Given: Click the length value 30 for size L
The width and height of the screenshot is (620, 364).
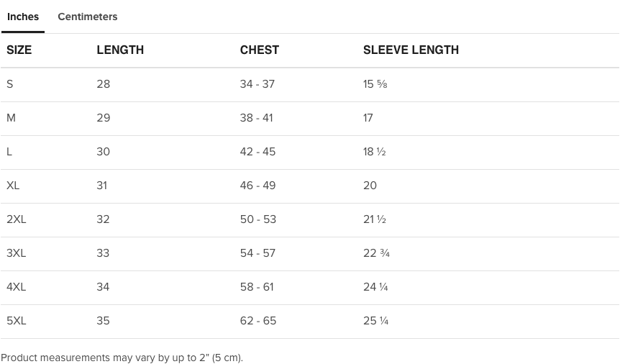Looking at the screenshot, I should [x=104, y=152].
